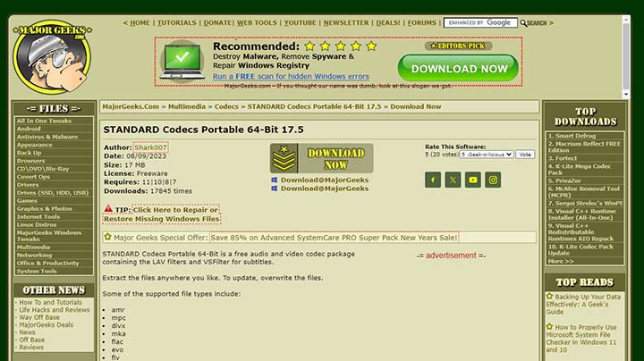Open the Facebook social icon
This screenshot has height=361, width=644.
433,180
